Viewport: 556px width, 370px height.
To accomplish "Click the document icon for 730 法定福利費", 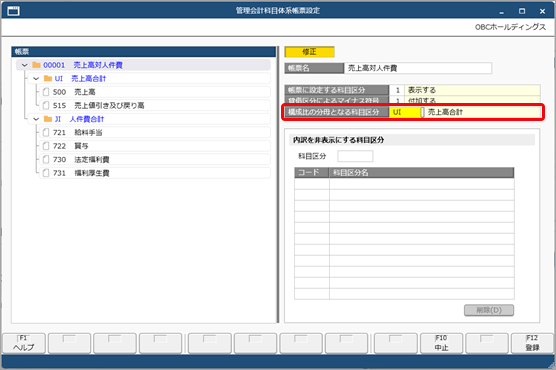I will tap(46, 160).
